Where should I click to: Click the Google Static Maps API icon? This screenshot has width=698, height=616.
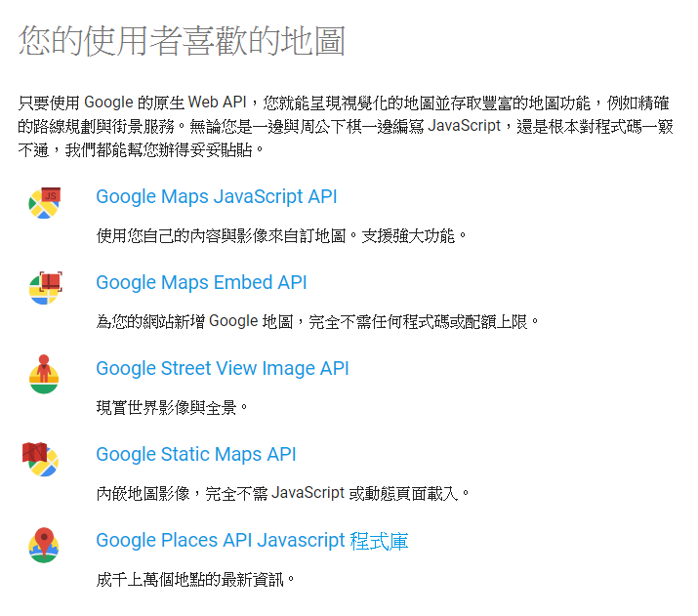point(40,460)
